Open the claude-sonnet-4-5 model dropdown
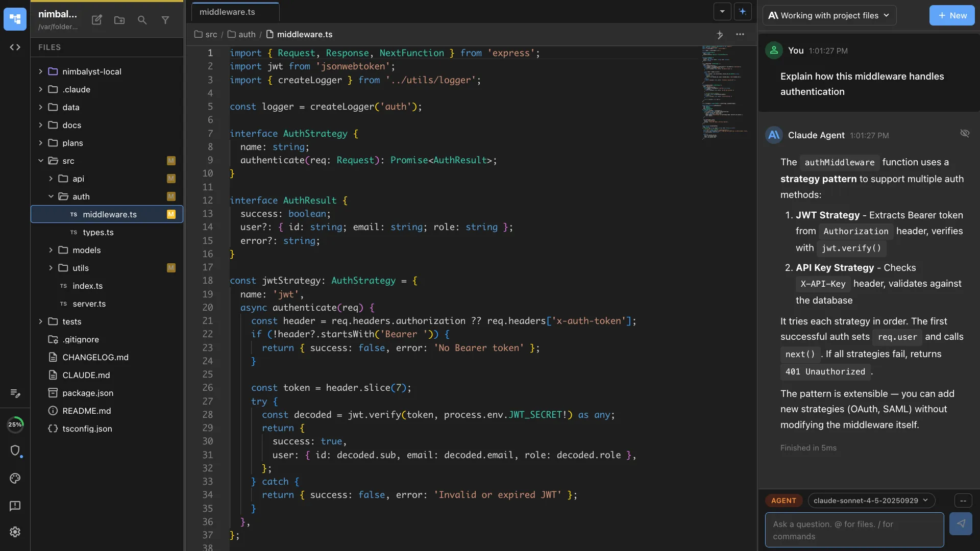The image size is (980, 551). tap(871, 500)
